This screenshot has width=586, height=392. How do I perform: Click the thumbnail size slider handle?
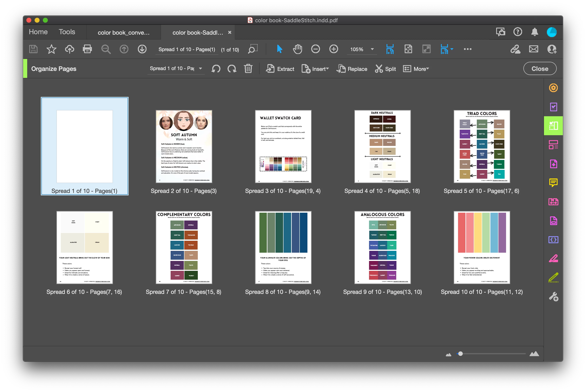[460, 353]
